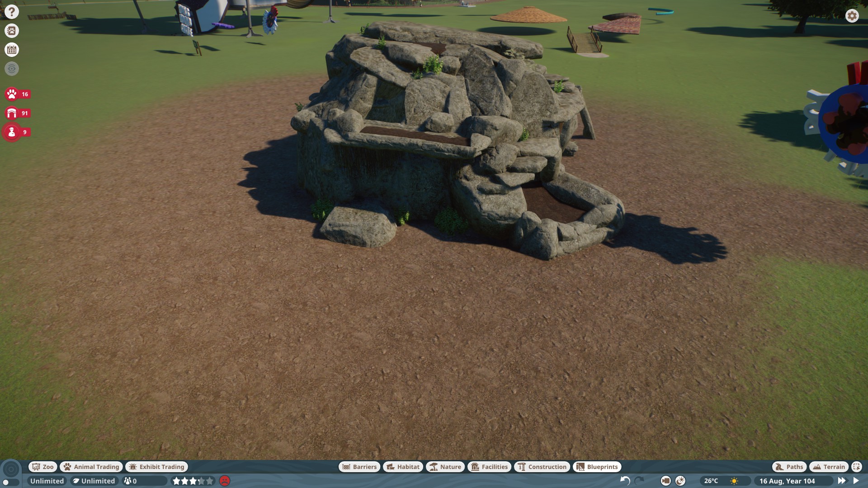Screen dimensions: 868x488
Task: Click the play game speed button
Action: [856, 481]
